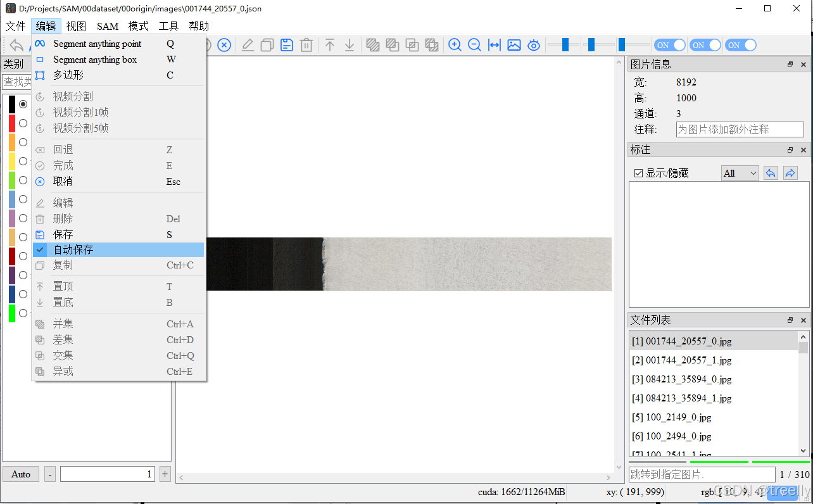Image resolution: width=813 pixels, height=504 pixels.
Task: Click the eye visibility toolbar icon
Action: pos(534,45)
